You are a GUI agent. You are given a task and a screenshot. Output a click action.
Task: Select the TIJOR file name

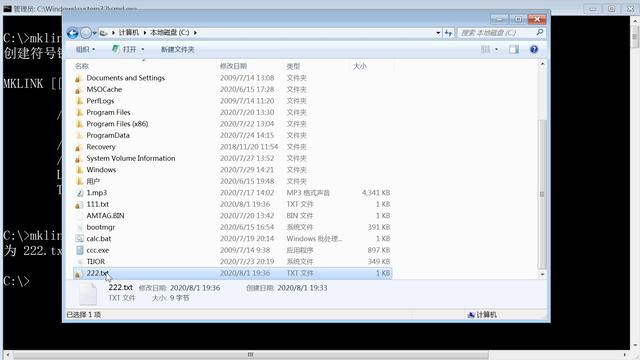point(96,262)
